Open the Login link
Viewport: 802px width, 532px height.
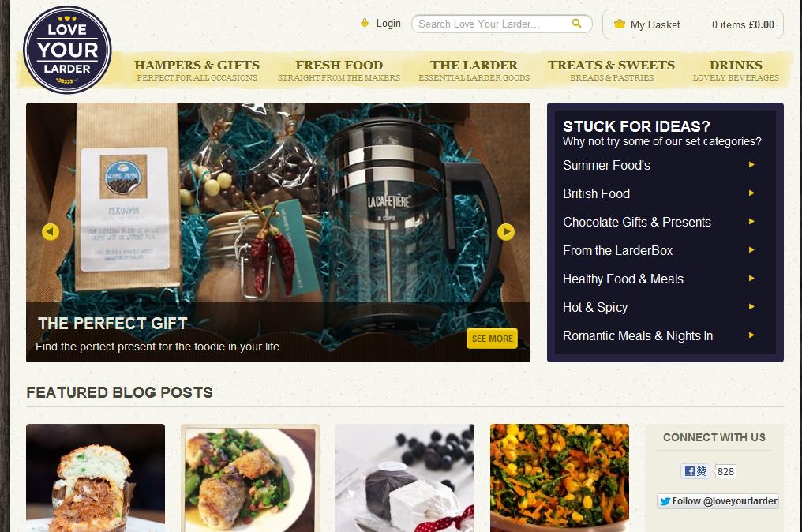(x=388, y=24)
